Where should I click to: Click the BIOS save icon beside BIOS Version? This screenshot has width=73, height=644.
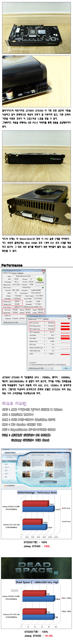[x=43, y=287]
